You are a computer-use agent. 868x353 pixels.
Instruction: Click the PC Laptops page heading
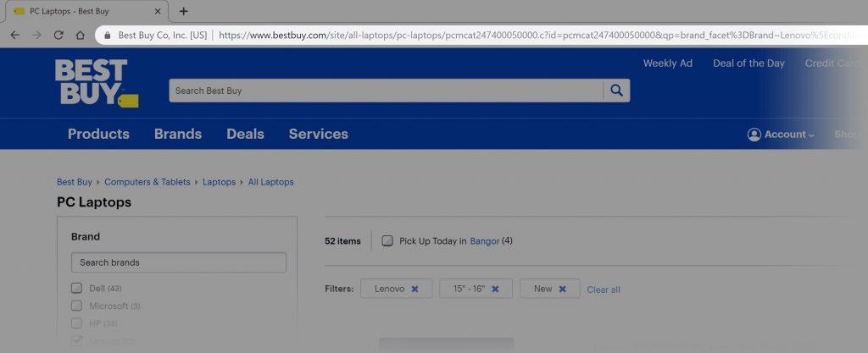(x=94, y=202)
